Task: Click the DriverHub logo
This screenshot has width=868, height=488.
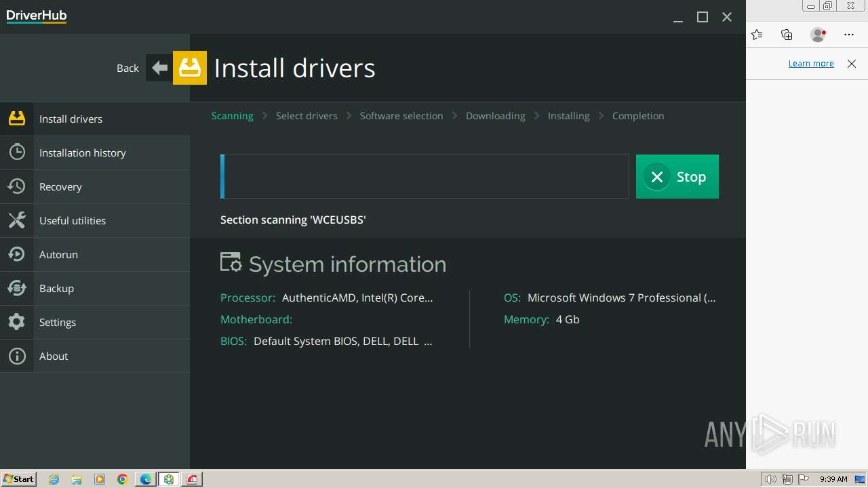Action: click(37, 16)
